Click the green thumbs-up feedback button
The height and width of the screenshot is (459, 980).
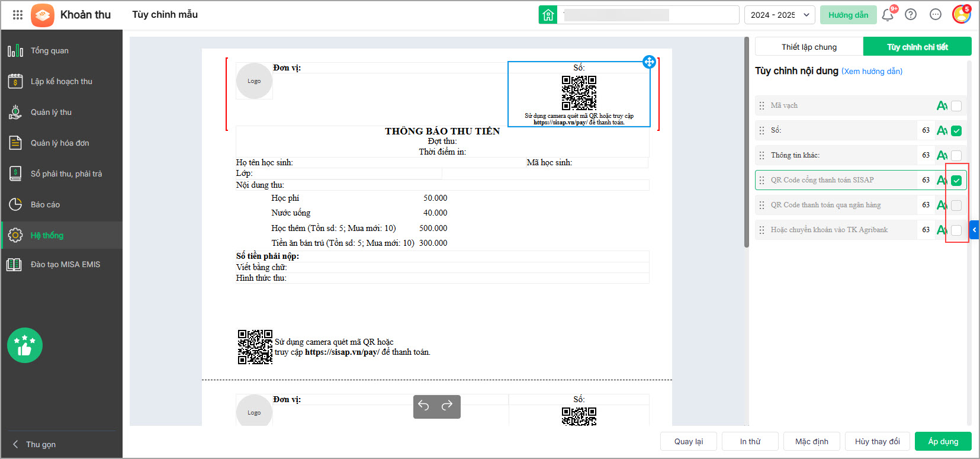click(x=25, y=345)
